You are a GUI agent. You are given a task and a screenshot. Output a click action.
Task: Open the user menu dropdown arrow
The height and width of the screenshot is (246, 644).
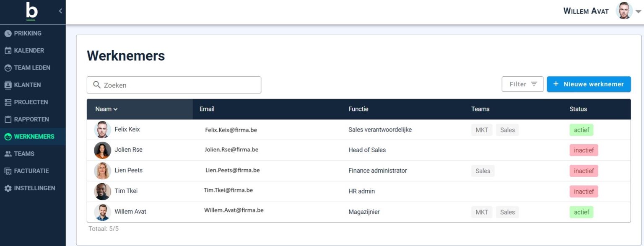tap(639, 12)
